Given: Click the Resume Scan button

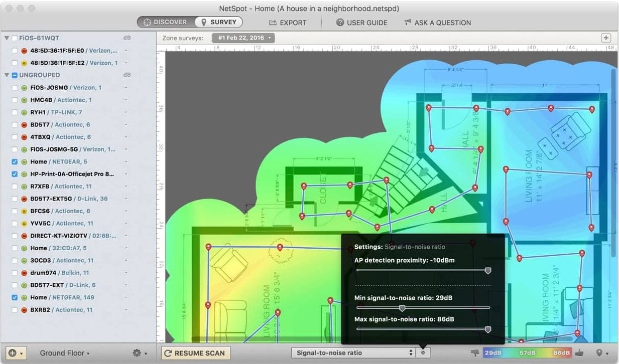Looking at the screenshot, I should [194, 353].
